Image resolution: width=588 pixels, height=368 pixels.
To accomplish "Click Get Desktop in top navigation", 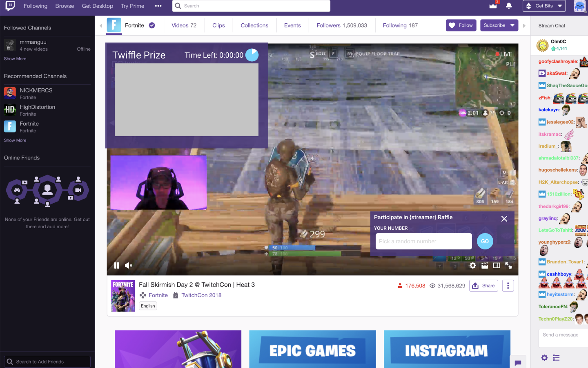I will click(x=97, y=6).
